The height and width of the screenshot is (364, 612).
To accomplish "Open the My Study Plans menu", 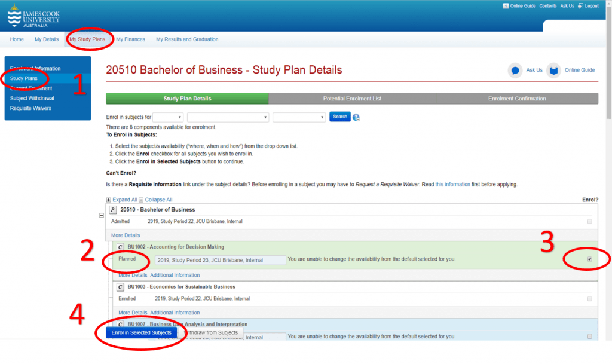I will click(x=87, y=39).
